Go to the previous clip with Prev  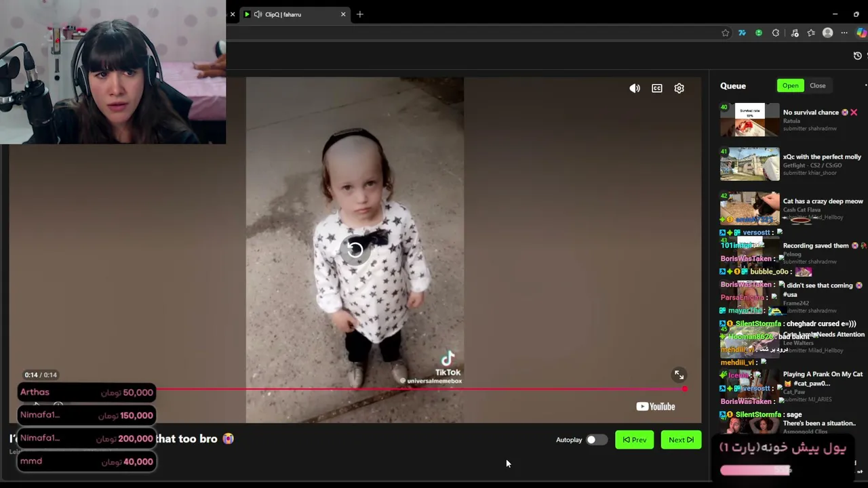(x=635, y=440)
